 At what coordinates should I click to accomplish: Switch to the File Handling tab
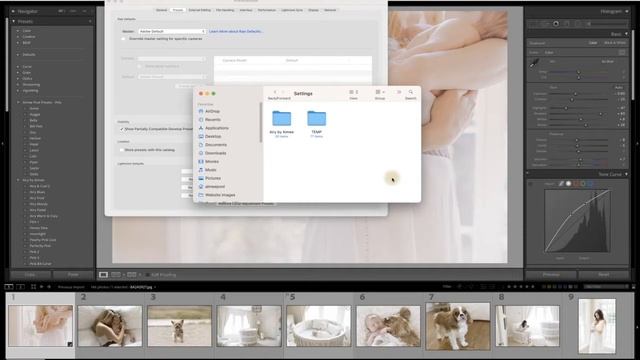[225, 10]
